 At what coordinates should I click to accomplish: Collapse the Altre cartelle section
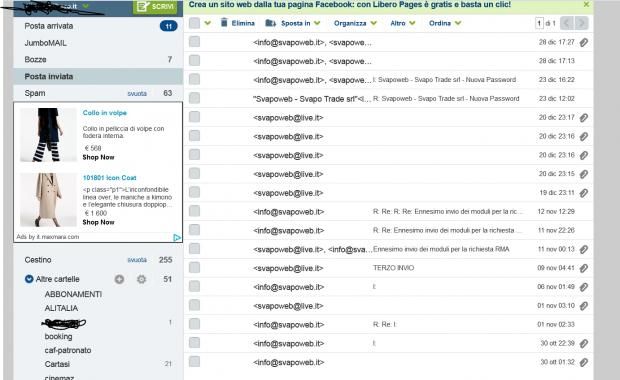click(29, 279)
